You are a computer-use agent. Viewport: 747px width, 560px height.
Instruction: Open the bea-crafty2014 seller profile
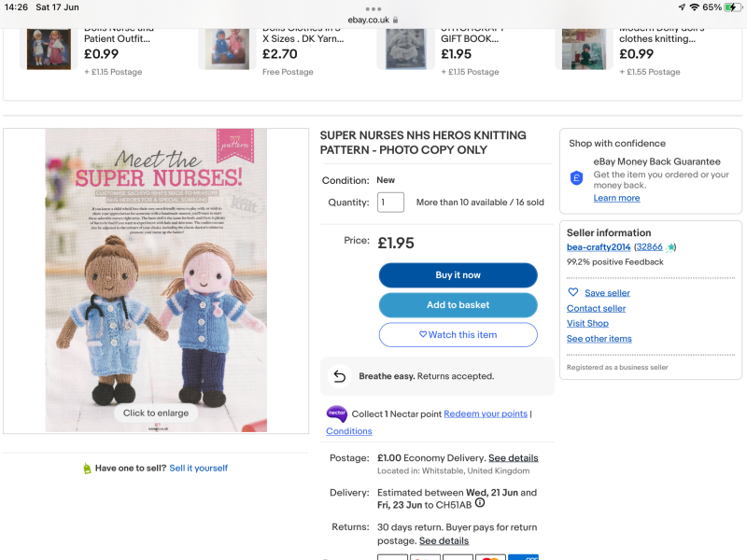coord(599,247)
